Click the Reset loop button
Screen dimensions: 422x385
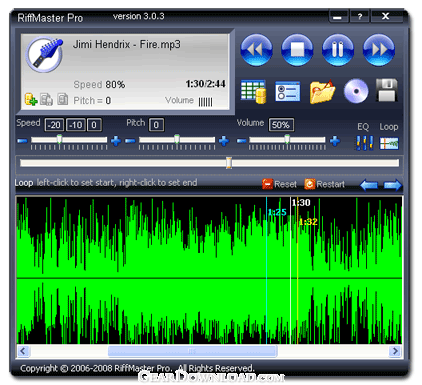coord(279,184)
